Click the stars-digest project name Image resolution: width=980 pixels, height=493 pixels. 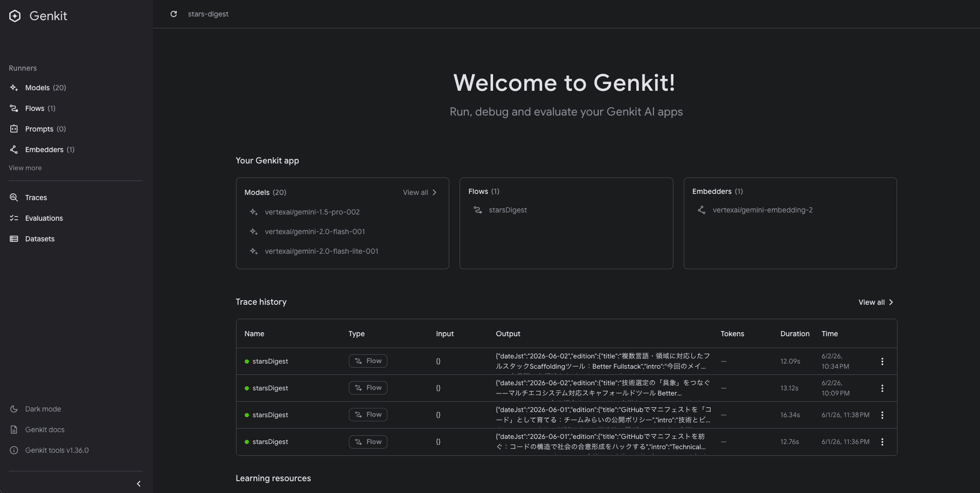[x=208, y=14]
